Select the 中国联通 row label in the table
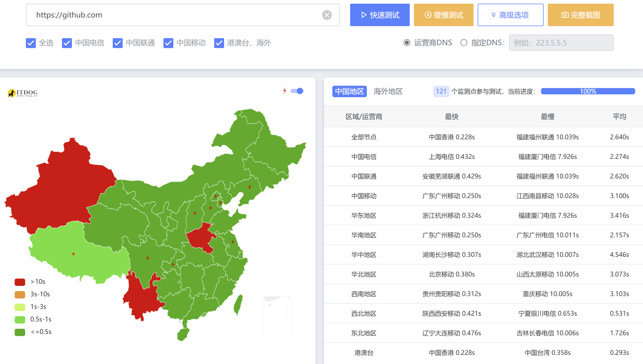Viewport: 643px width, 364px height. 364,176
